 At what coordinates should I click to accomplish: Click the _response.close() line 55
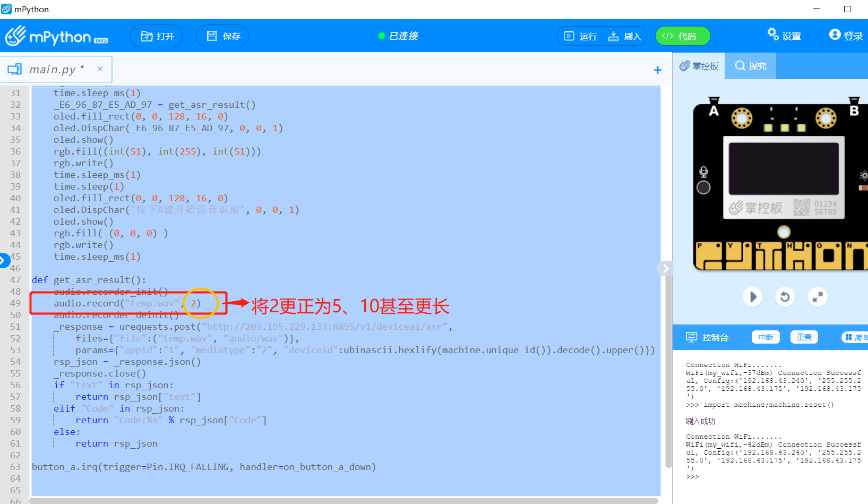pos(100,373)
